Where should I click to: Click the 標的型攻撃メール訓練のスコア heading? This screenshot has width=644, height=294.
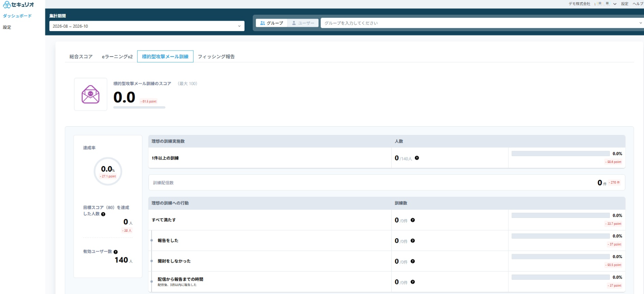[142, 83]
